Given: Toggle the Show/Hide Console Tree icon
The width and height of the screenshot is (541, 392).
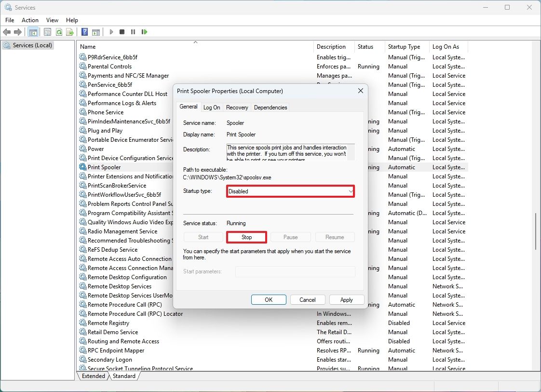Looking at the screenshot, I should pos(33,32).
